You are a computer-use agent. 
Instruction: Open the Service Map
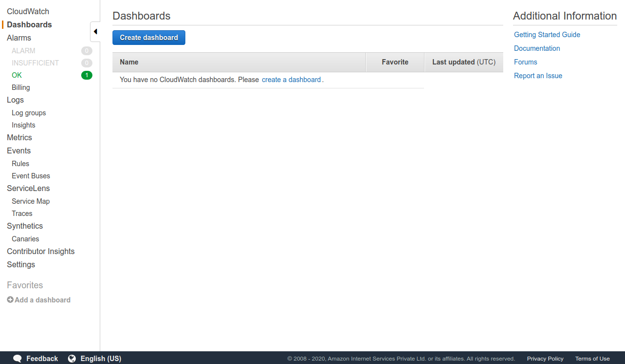pos(31,201)
